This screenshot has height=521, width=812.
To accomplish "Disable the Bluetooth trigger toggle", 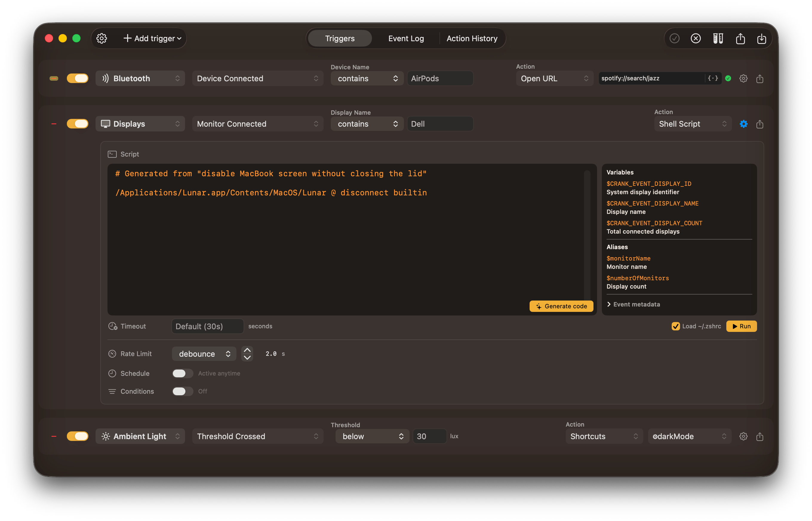I will [77, 78].
